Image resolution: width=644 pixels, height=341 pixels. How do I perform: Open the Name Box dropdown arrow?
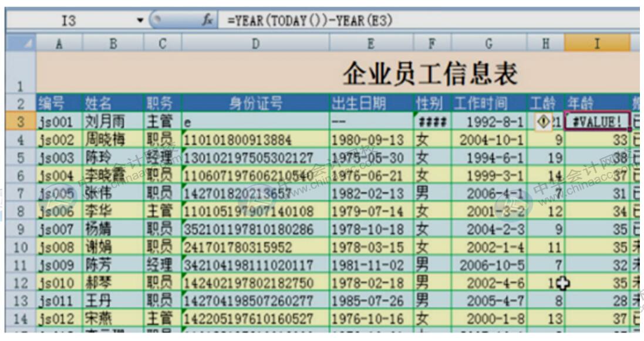(x=140, y=20)
